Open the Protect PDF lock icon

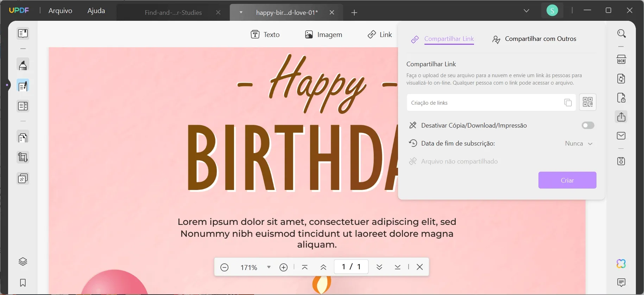click(x=621, y=98)
